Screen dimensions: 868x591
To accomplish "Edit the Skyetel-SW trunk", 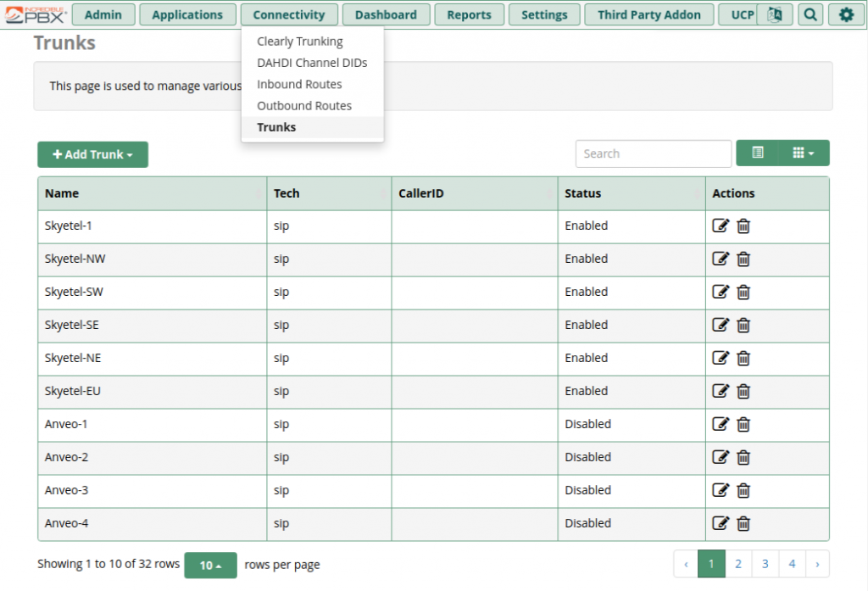I will pos(721,292).
